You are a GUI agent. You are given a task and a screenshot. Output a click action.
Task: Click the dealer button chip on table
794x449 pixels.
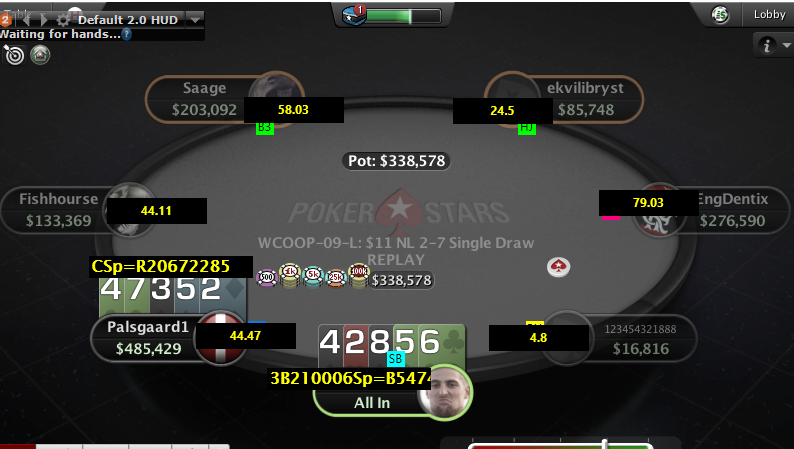point(559,266)
